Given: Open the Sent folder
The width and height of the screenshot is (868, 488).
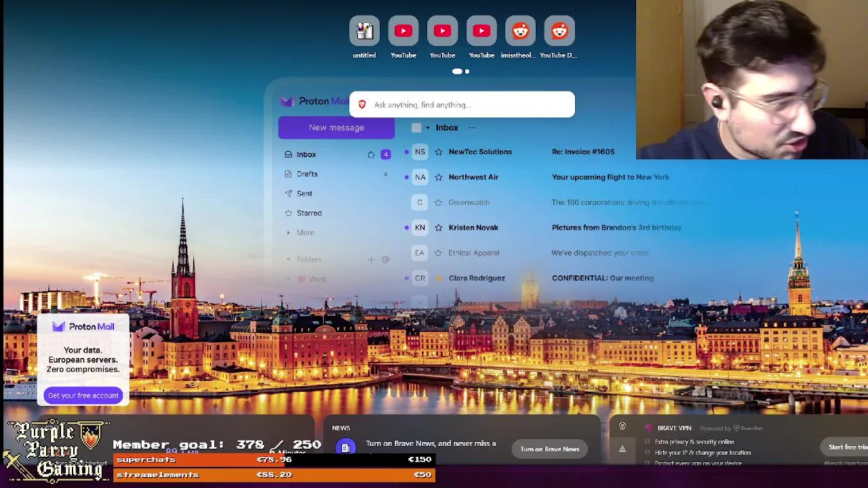Looking at the screenshot, I should (304, 194).
